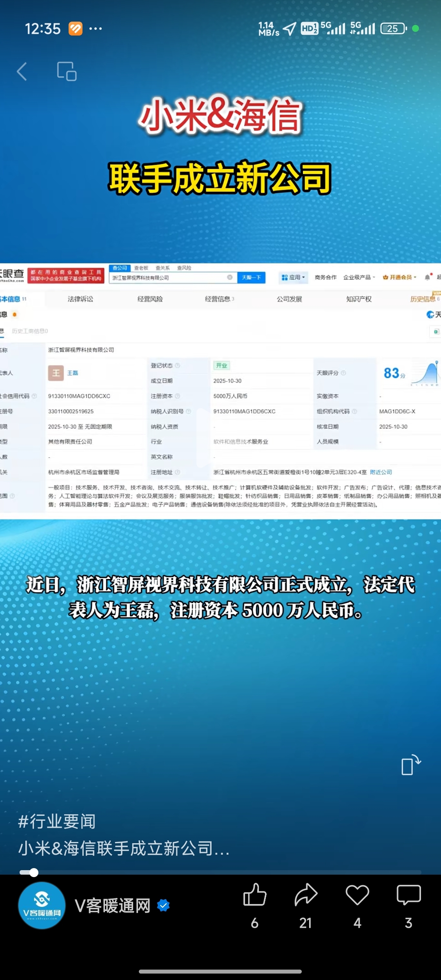
Task: Click the 5000万人民币 registered capital value
Action: coord(230,396)
